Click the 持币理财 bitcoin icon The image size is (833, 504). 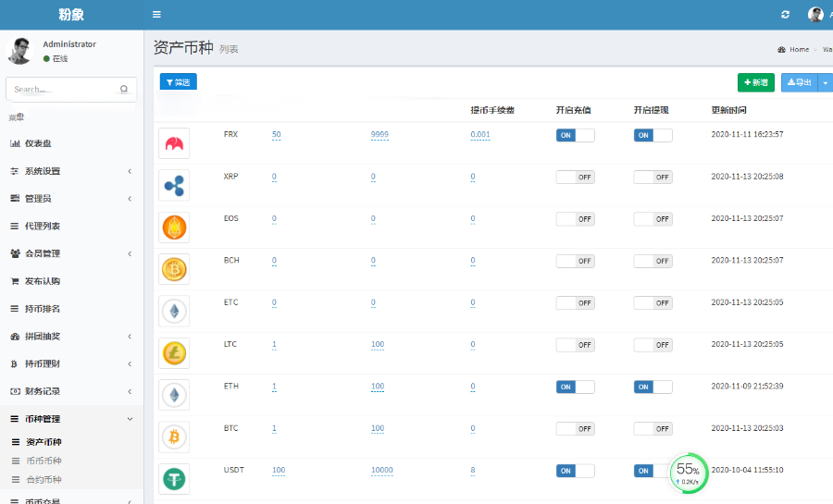pyautogui.click(x=14, y=364)
